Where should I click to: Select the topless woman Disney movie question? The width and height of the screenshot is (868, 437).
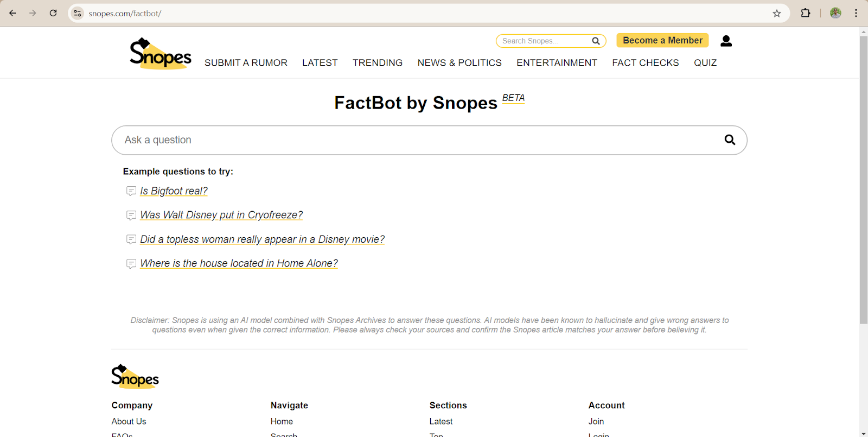tap(262, 239)
